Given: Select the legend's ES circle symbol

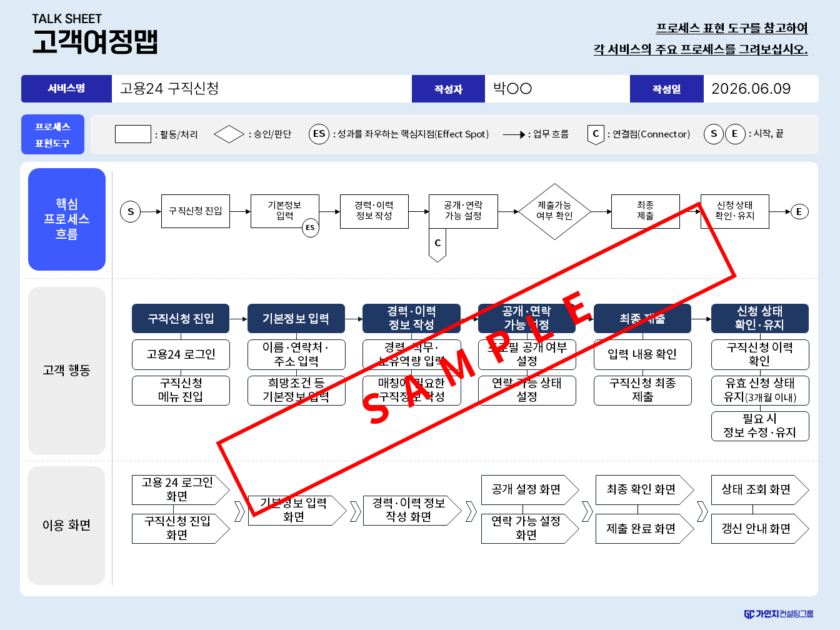Looking at the screenshot, I should click(x=319, y=134).
